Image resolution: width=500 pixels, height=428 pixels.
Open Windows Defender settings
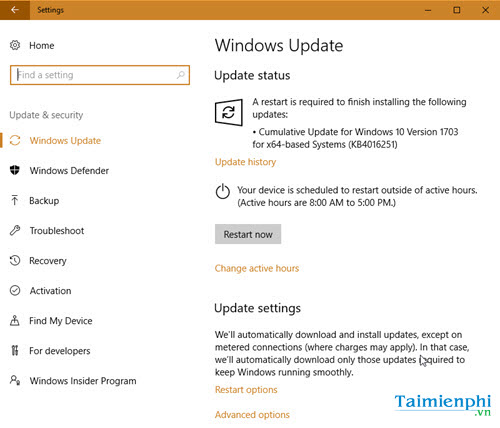[x=69, y=171]
